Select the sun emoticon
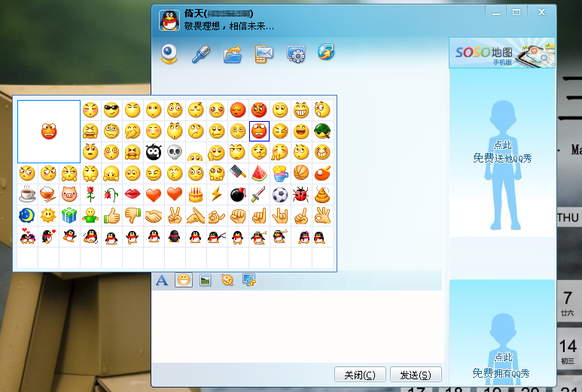 (x=48, y=215)
